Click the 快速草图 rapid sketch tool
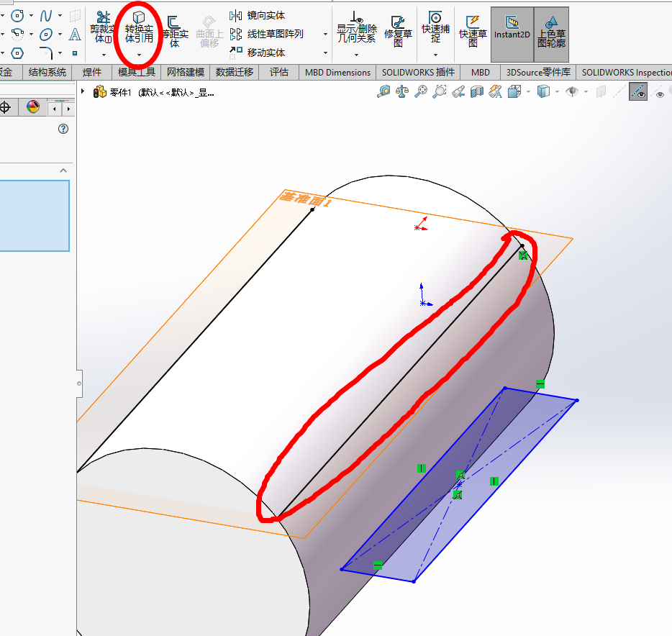The width and height of the screenshot is (672, 636). (473, 31)
